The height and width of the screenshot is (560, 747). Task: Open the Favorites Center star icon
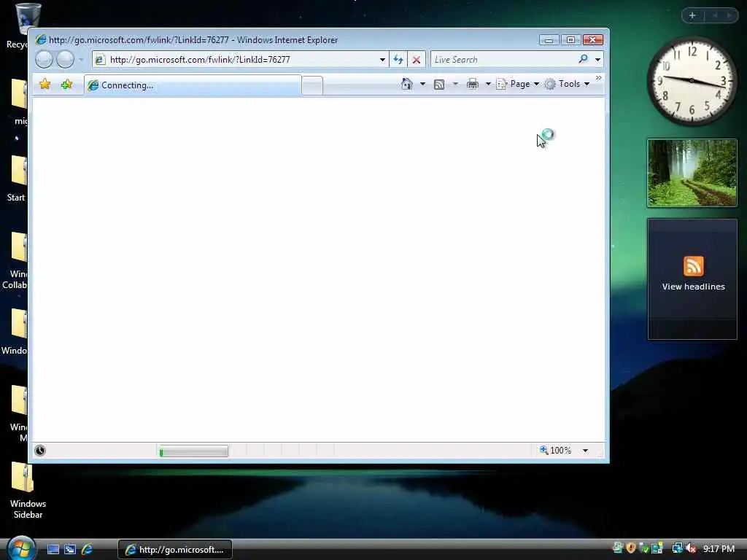tap(44, 85)
